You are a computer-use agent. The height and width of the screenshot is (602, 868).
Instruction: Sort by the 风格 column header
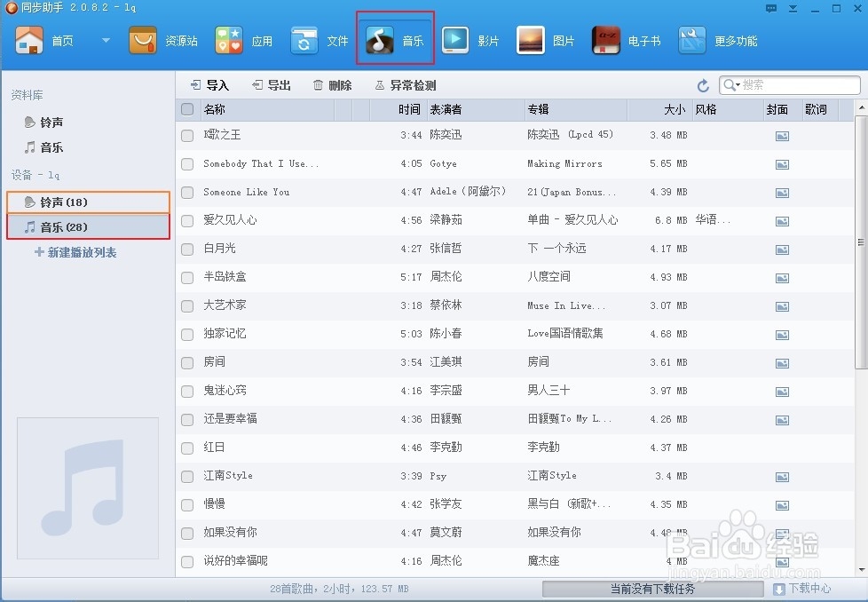pos(728,109)
